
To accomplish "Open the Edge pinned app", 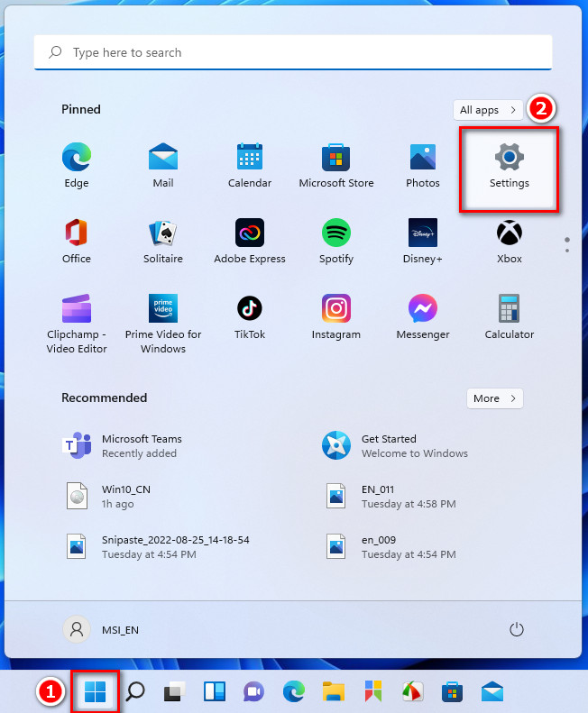I will click(x=77, y=165).
